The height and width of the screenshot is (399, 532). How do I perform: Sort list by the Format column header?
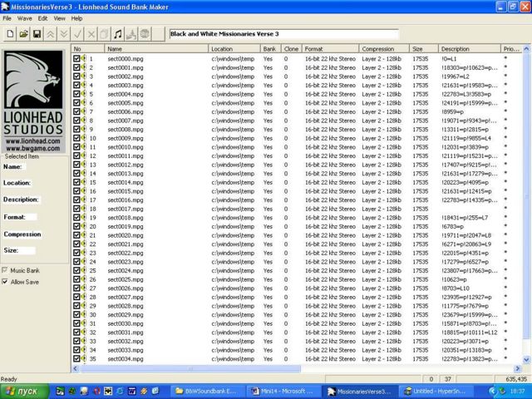click(x=331, y=49)
